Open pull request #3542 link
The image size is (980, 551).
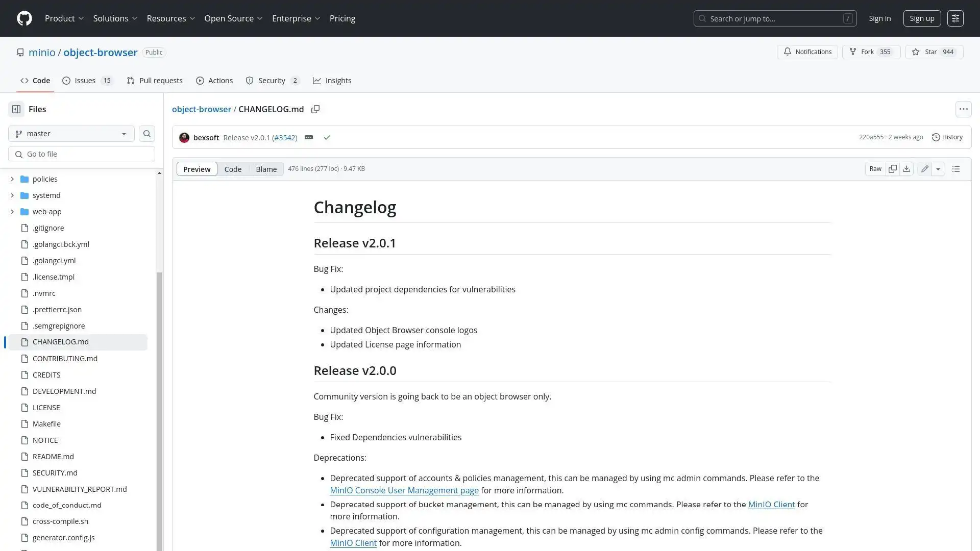(285, 138)
